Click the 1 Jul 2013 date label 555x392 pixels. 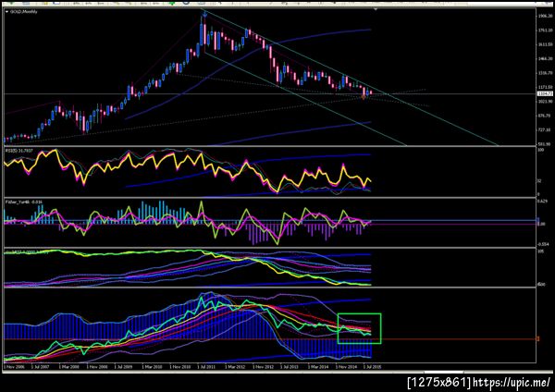click(290, 367)
